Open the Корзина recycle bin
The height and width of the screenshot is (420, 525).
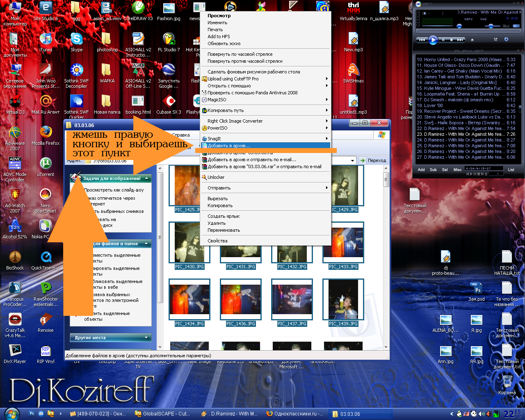(x=507, y=385)
